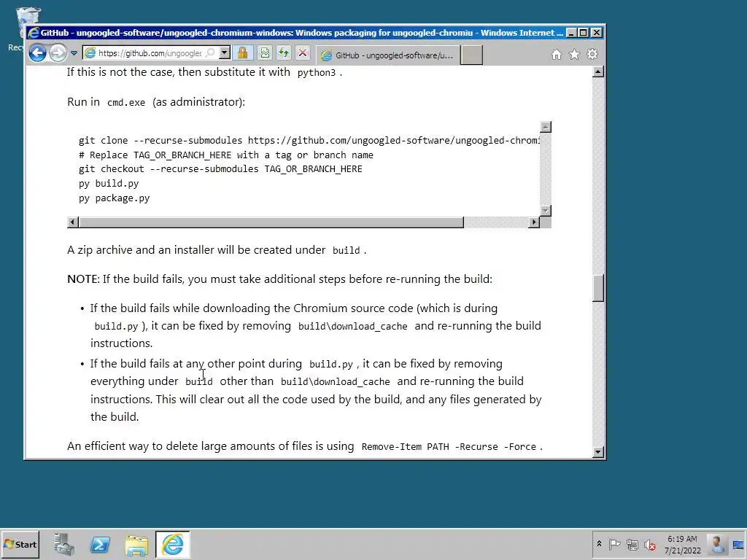
Task: Click the Back navigation arrow
Action: (38, 52)
